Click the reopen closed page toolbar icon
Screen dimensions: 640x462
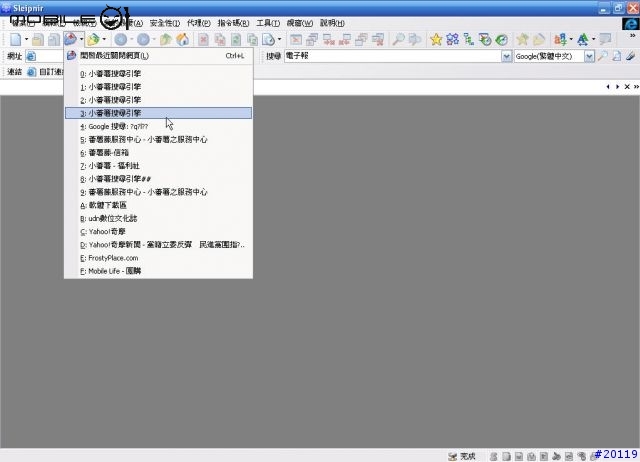(x=71, y=40)
